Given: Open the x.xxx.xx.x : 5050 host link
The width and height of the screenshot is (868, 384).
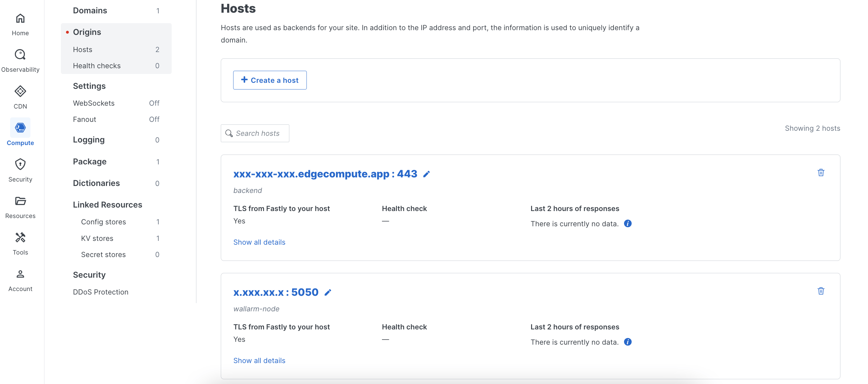Looking at the screenshot, I should 276,292.
